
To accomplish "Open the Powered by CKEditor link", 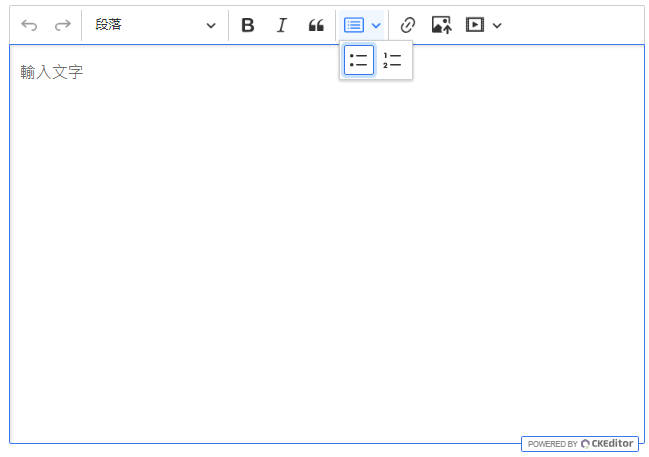I will 580,444.
